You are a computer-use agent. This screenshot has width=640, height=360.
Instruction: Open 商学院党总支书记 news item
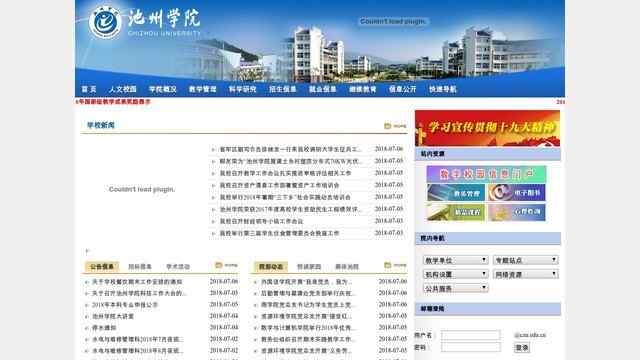pos(307,304)
